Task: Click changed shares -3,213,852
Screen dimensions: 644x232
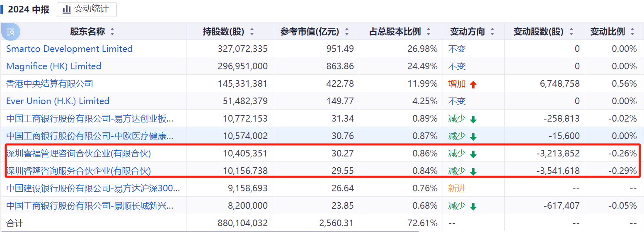Action: click(558, 153)
